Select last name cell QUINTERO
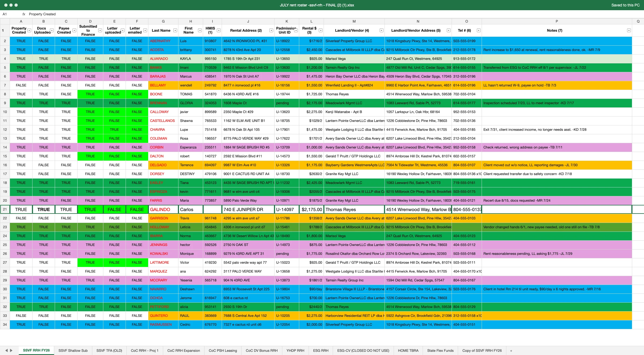This screenshot has width=644, height=355. [x=163, y=316]
